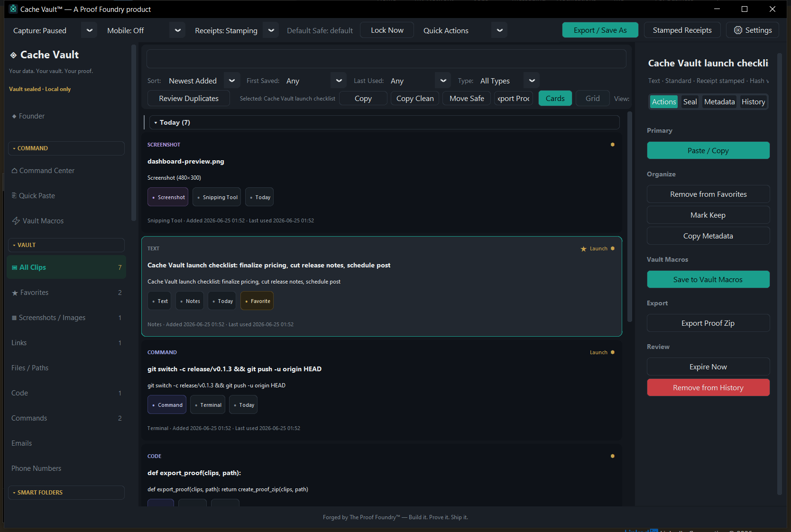Image resolution: width=791 pixels, height=532 pixels.
Task: Click Review Duplicates
Action: (x=189, y=98)
